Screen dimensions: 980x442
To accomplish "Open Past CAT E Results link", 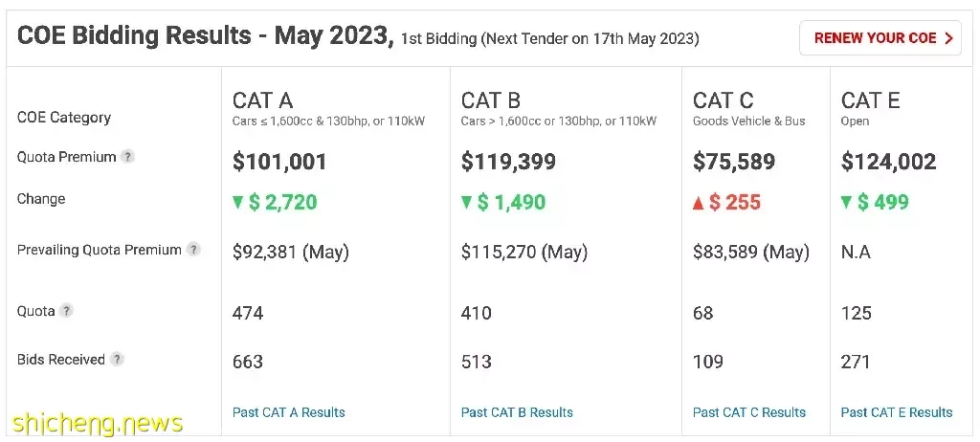I will coord(897,412).
